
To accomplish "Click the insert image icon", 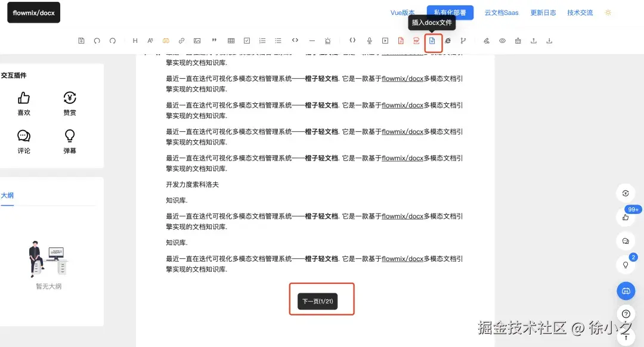I will [x=197, y=41].
